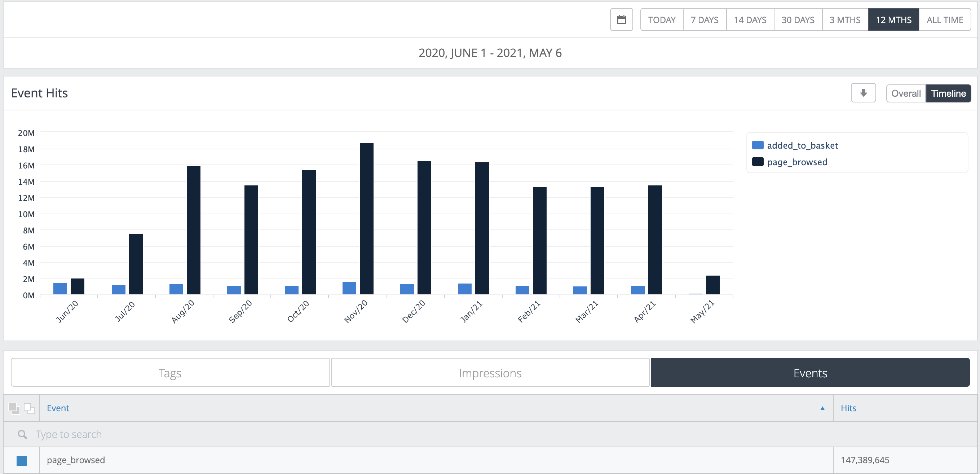Viewport: 980px width, 474px height.
Task: Click the Event column sort arrow
Action: pos(822,408)
